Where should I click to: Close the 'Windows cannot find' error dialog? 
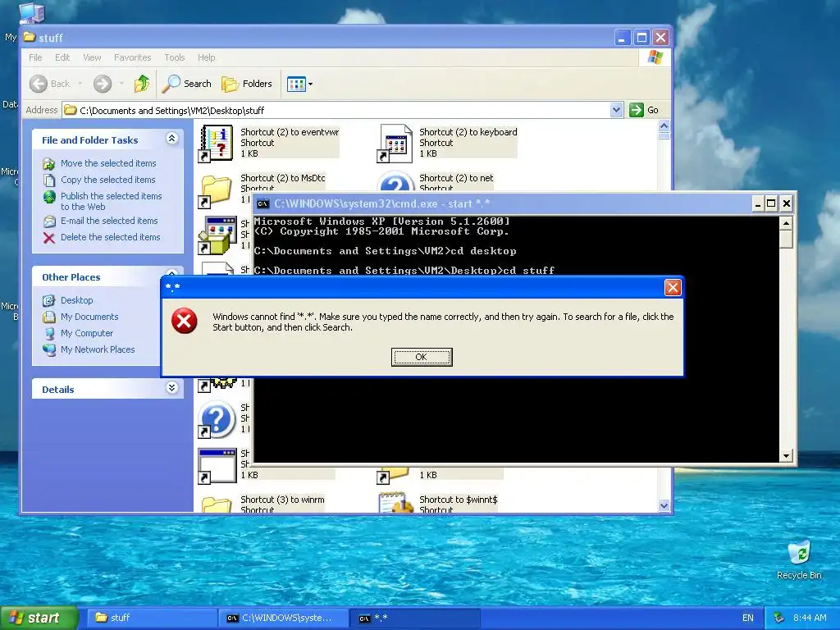(673, 288)
